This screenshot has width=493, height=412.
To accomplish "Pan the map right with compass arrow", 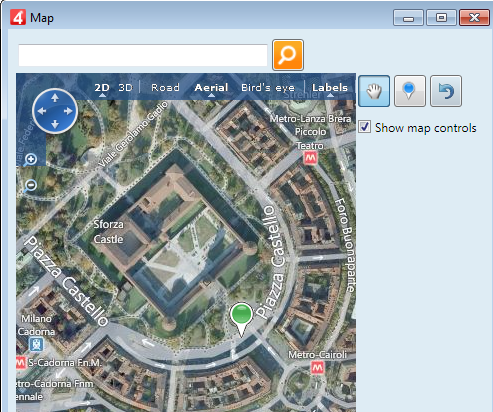I will point(68,111).
